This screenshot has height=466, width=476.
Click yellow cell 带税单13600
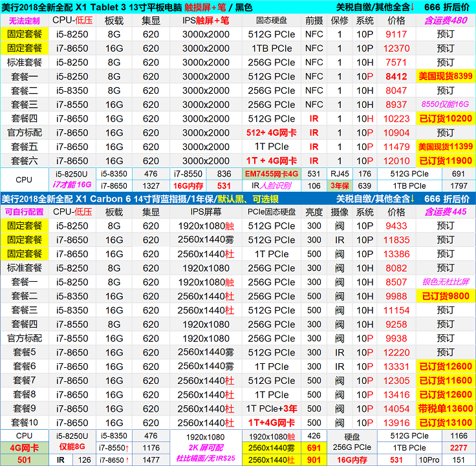tap(446, 408)
